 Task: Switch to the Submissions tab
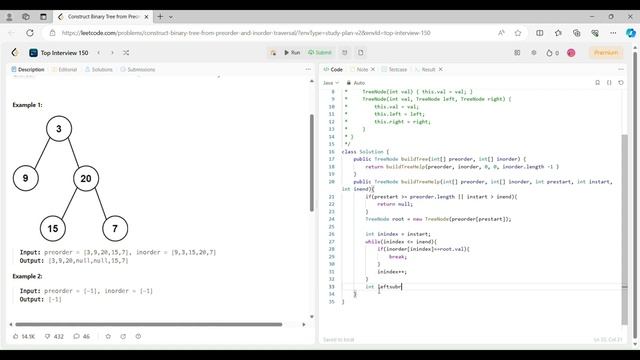click(x=138, y=69)
